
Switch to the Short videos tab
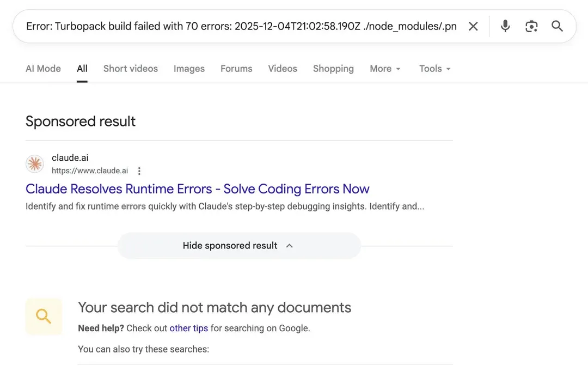[130, 69]
